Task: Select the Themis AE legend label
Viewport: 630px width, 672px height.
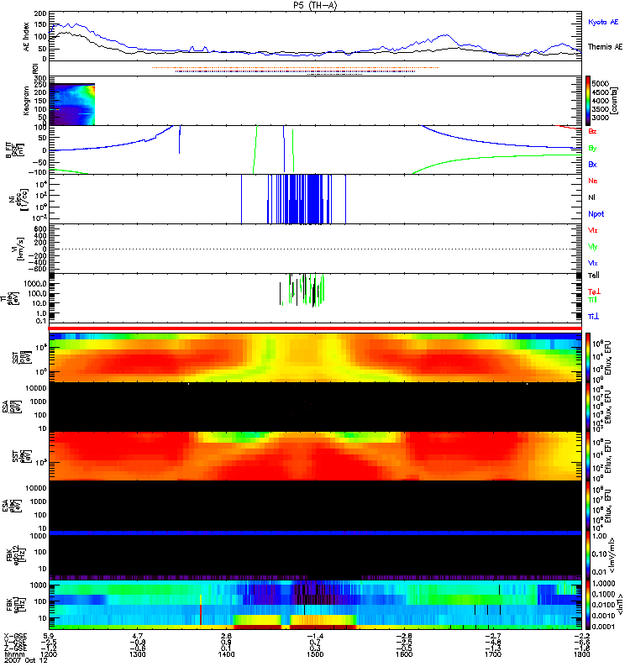Action: pos(605,47)
